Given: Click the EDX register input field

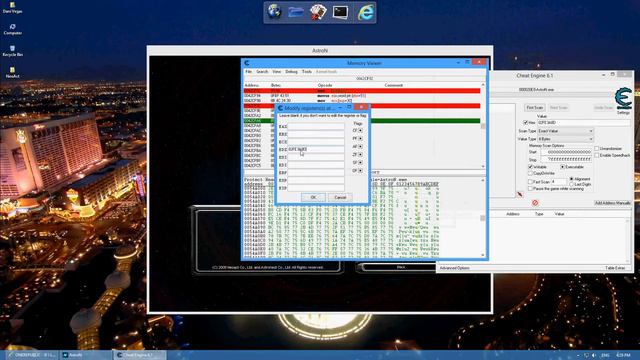Looking at the screenshot, I should (316, 149).
